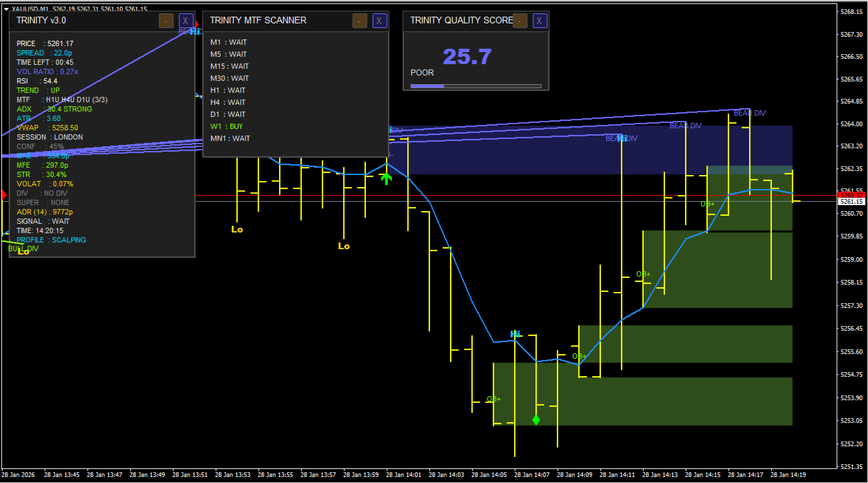868x483 pixels.
Task: Click the VOLAT : 0.07% row
Action: (x=45, y=184)
